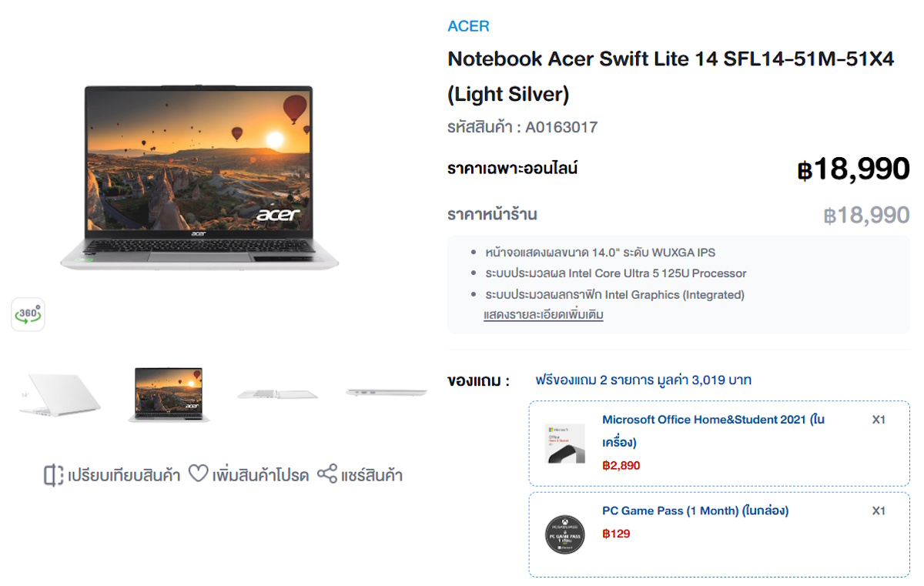Select the flat-open laptop thumbnail
924x586 pixels.
pyautogui.click(x=277, y=394)
